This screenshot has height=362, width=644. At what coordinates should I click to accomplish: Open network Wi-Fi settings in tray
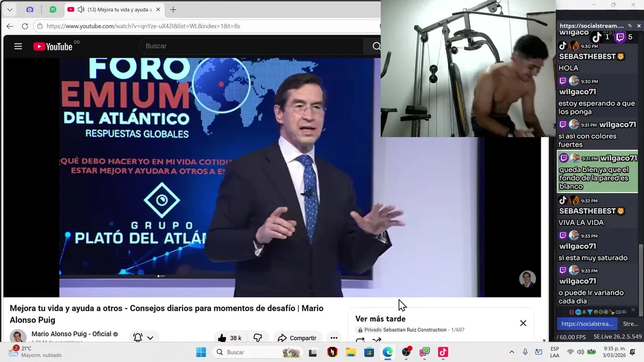click(x=570, y=352)
